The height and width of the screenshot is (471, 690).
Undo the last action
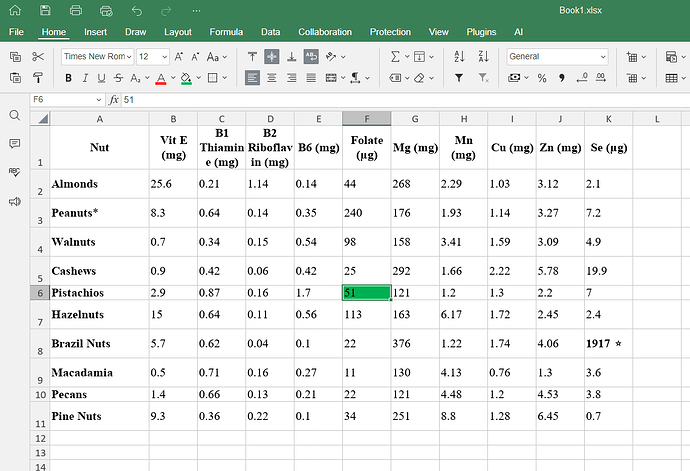coord(137,11)
